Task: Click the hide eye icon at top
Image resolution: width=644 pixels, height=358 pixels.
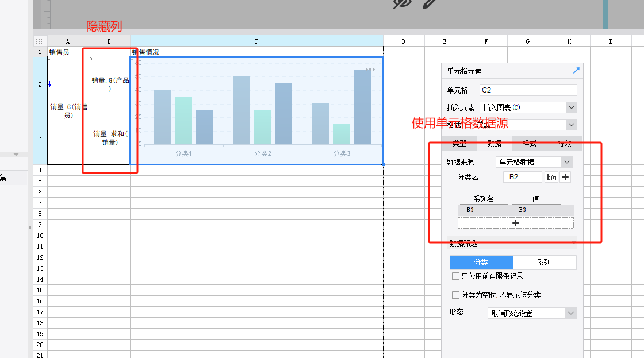Action: pyautogui.click(x=402, y=3)
